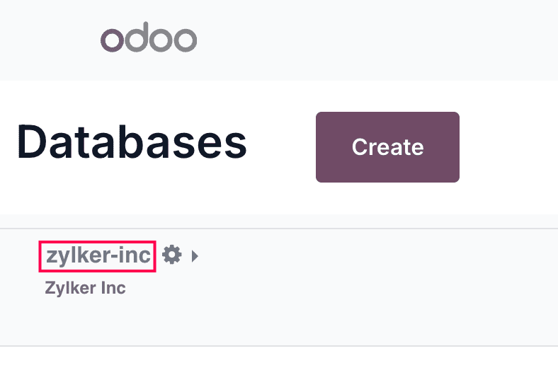This screenshot has width=558, height=392.
Task: Click the highlighted zylker-inc database name
Action: point(98,255)
